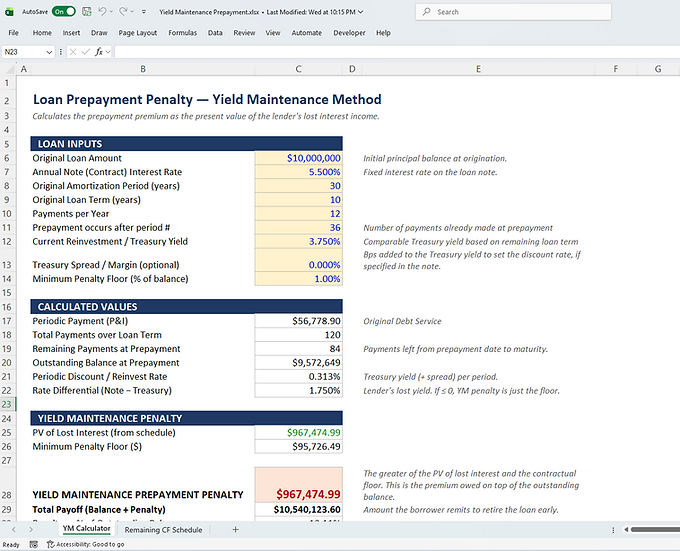Expand the dropdown next to fx icon

[x=108, y=52]
